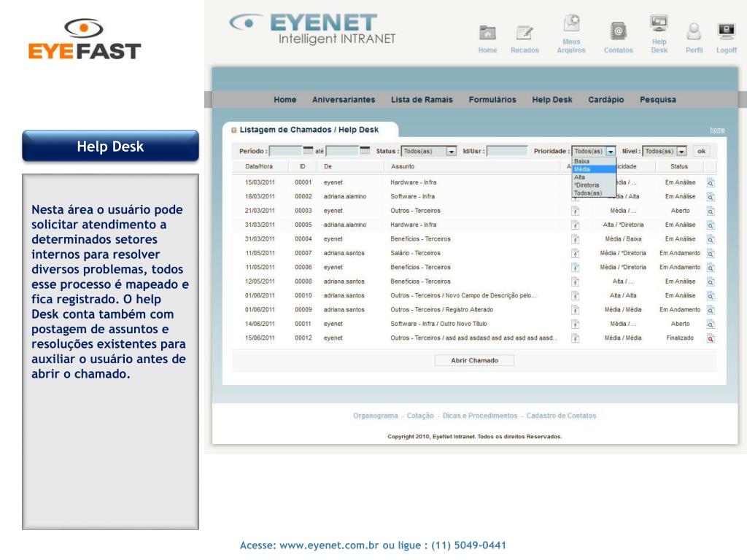This screenshot has height=560, width=747.
Task: View details of ticket 00006 magnifier icon
Action: [711, 268]
